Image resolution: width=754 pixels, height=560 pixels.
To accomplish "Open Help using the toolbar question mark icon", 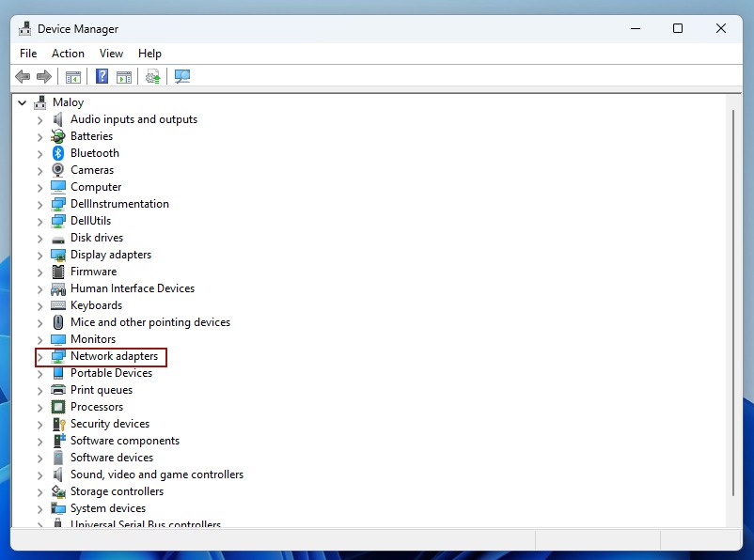I will coord(101,76).
